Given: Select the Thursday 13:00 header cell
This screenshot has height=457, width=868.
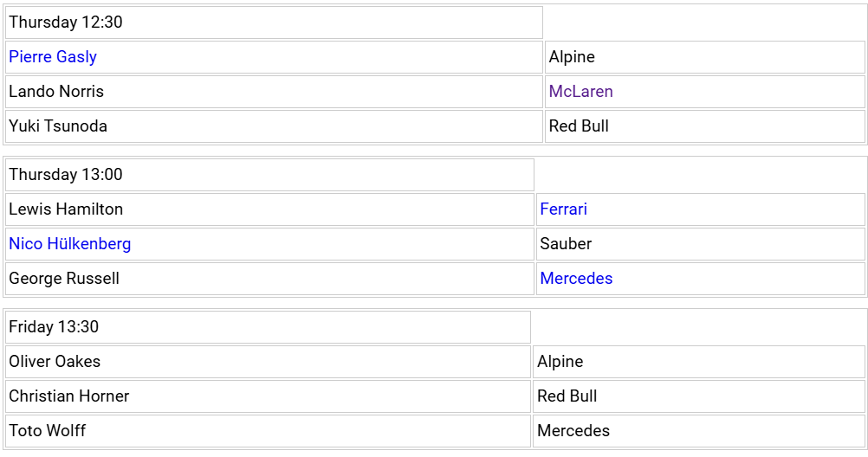Looking at the screenshot, I should click(269, 175).
